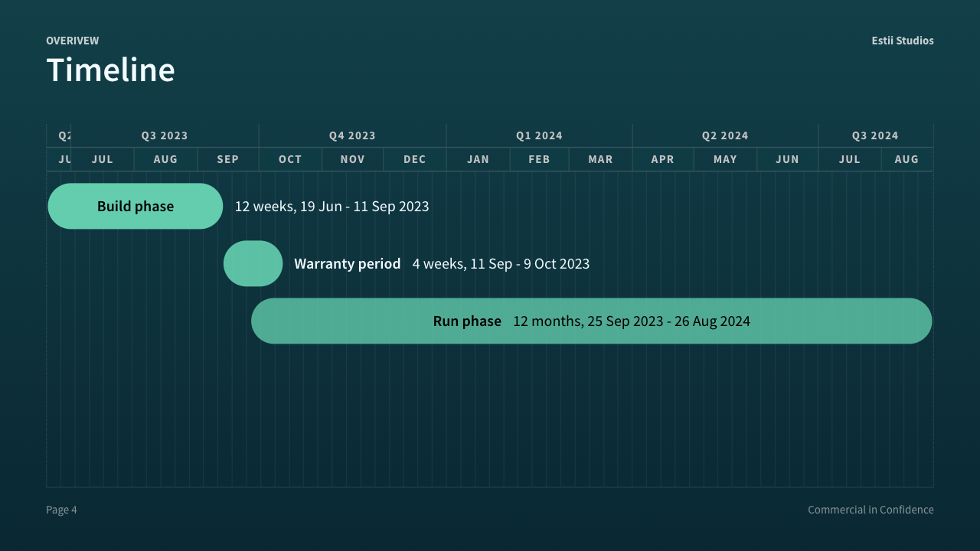Select the Q3 2024 quarter header

[x=875, y=135]
